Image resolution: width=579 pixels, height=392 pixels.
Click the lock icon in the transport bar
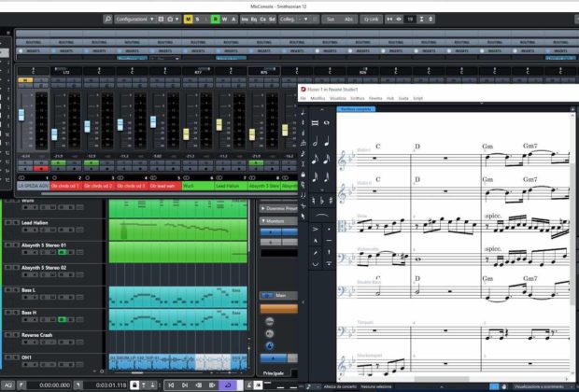(134, 385)
